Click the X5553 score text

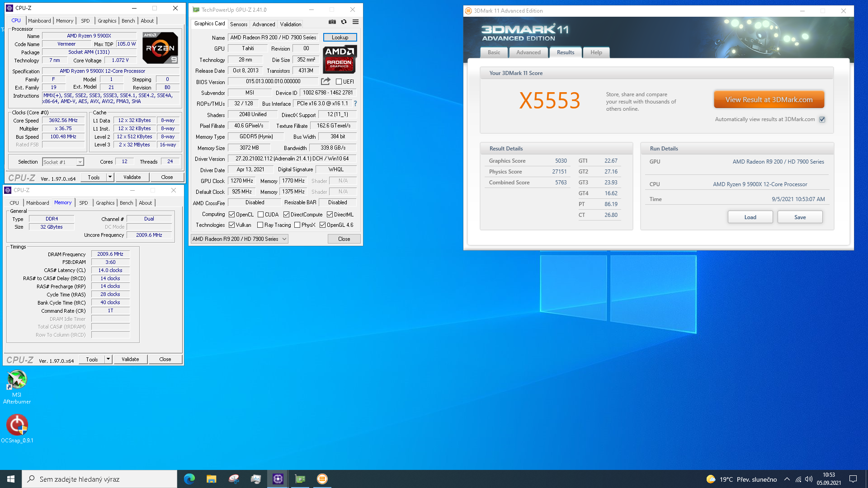tap(549, 100)
